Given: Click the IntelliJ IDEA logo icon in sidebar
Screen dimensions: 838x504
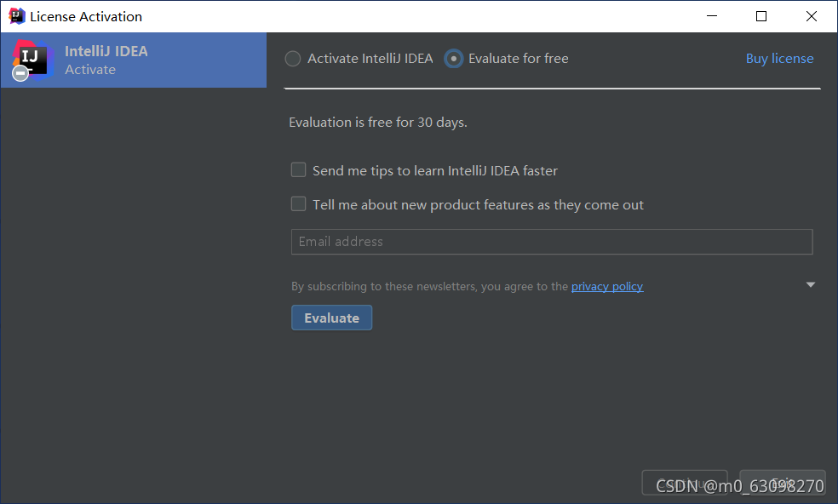Looking at the screenshot, I should [x=32, y=60].
